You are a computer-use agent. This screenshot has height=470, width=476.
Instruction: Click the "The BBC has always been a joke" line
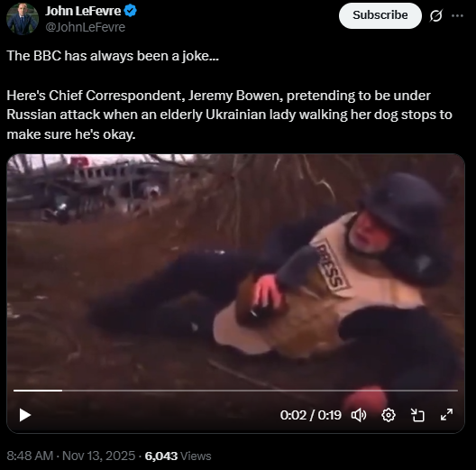pos(113,56)
